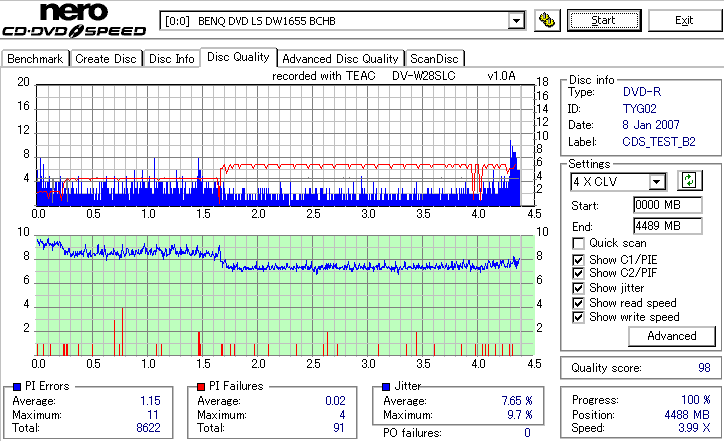Screen dimensions: 724x441
Task: Open the Create Disc tab
Action: [x=106, y=59]
